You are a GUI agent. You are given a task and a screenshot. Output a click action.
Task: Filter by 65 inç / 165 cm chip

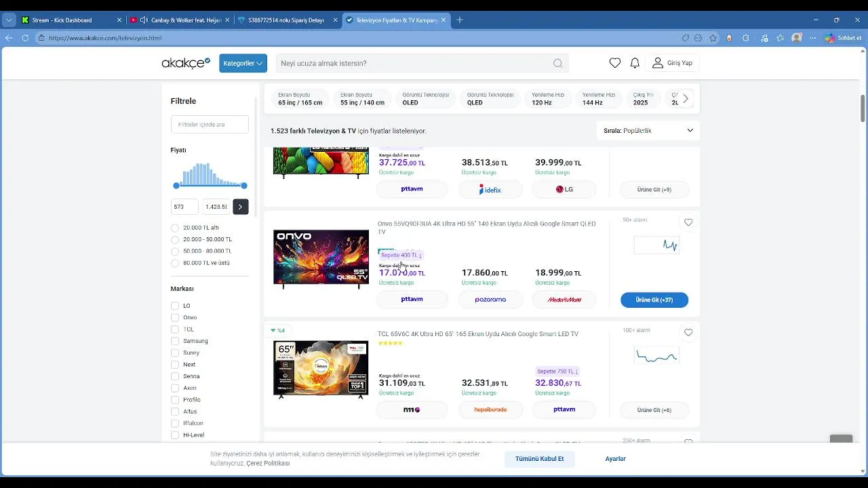(300, 99)
